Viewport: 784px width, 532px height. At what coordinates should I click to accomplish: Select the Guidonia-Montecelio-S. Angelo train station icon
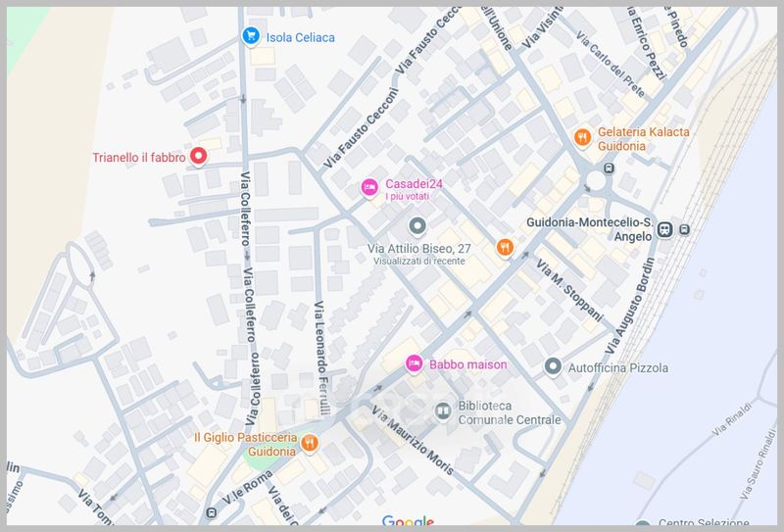point(664,229)
